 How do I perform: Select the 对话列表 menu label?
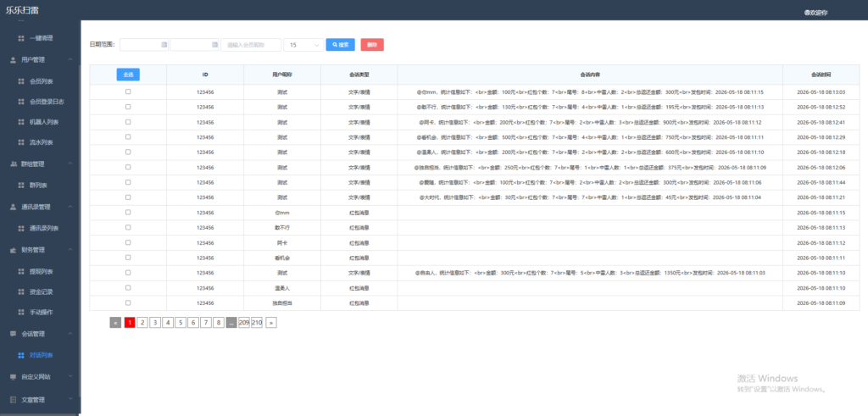(42, 355)
